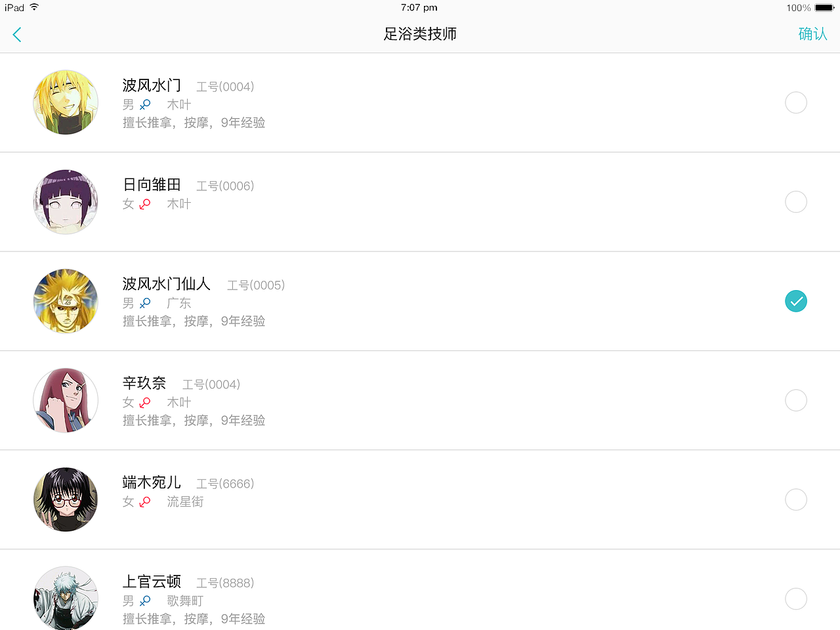Deselect the checked 波风水门仙人 radio button
The width and height of the screenshot is (840, 630).
795,301
